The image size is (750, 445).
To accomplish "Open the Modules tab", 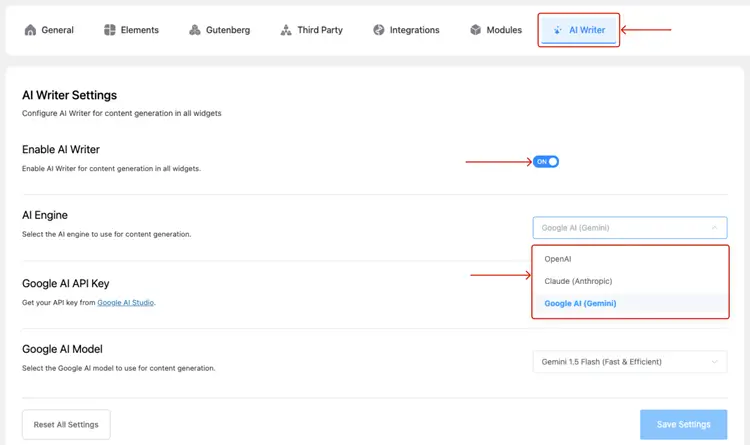I will (x=496, y=30).
